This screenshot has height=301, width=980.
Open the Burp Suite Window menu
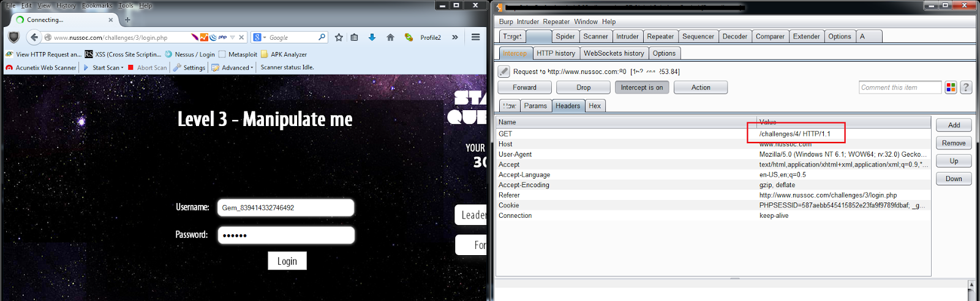click(586, 21)
